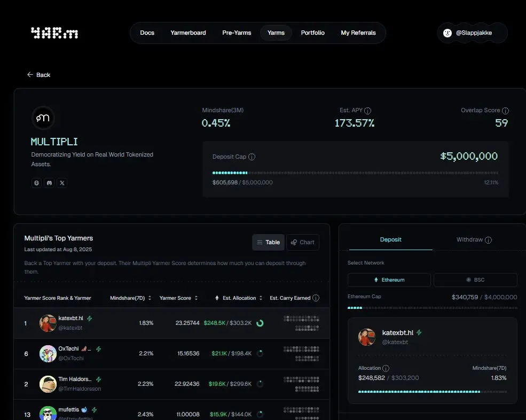This screenshot has width=526, height=420.
Task: Switch to Chart view
Action: click(303, 242)
